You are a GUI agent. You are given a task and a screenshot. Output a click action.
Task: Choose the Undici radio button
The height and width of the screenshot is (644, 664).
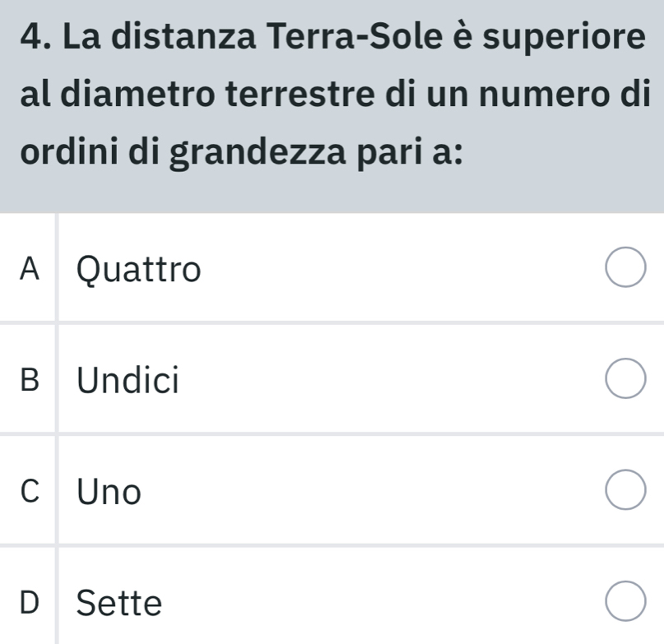(x=625, y=382)
